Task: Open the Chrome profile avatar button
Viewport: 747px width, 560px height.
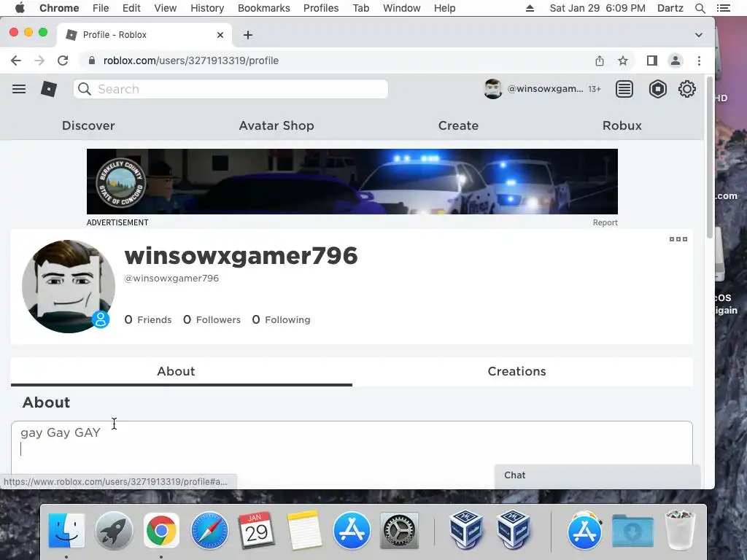Action: 675,61
